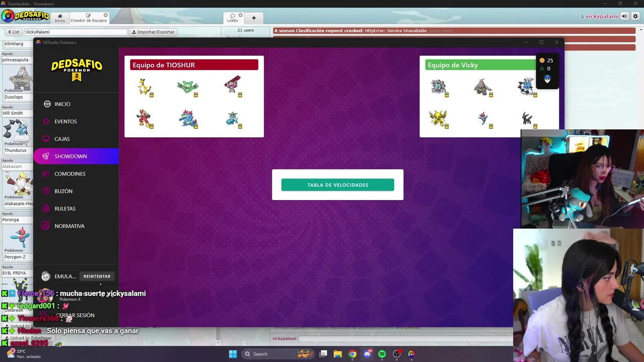Click the COMODINES card icon
Screen dimensions: 644x362
point(46,174)
